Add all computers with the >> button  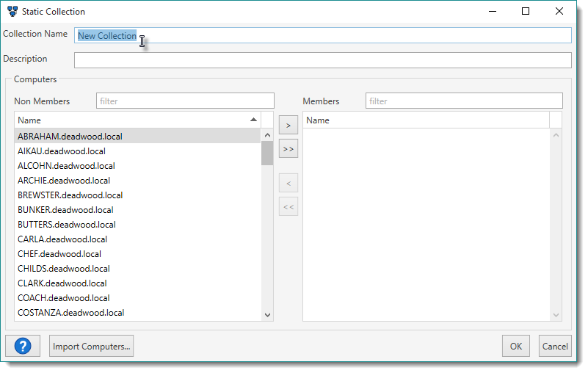pyautogui.click(x=288, y=149)
